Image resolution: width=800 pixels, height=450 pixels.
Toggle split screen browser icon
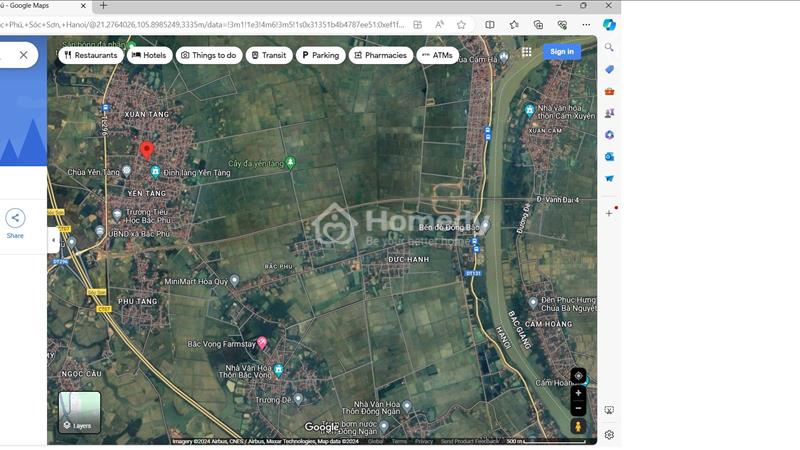490,24
